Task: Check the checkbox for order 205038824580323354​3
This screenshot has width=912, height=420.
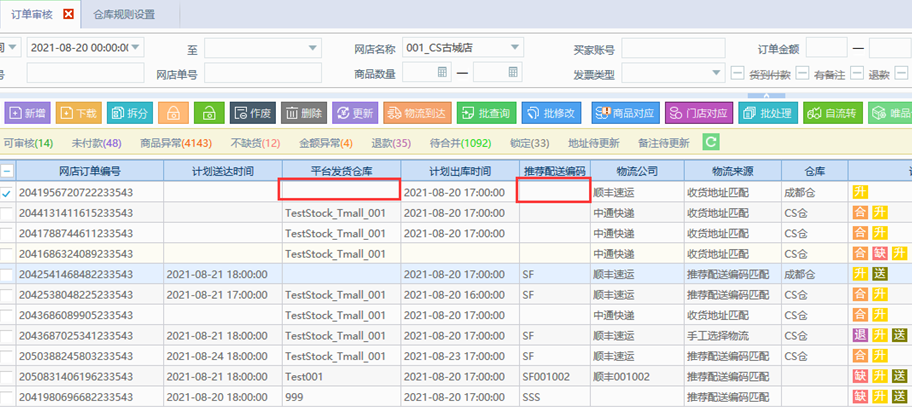Action: tap(7, 356)
